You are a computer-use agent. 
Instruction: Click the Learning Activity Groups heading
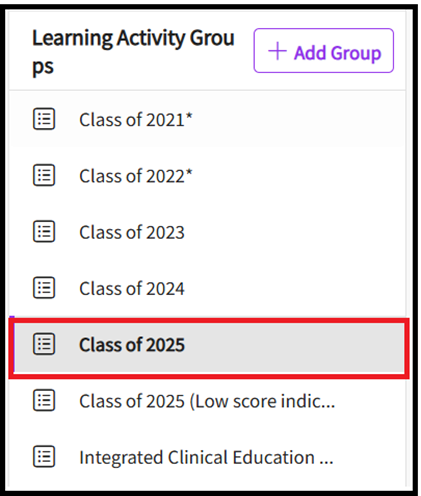(x=133, y=52)
